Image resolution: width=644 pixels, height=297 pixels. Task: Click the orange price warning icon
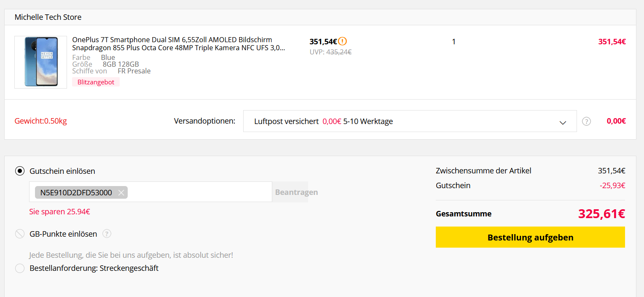click(x=343, y=41)
